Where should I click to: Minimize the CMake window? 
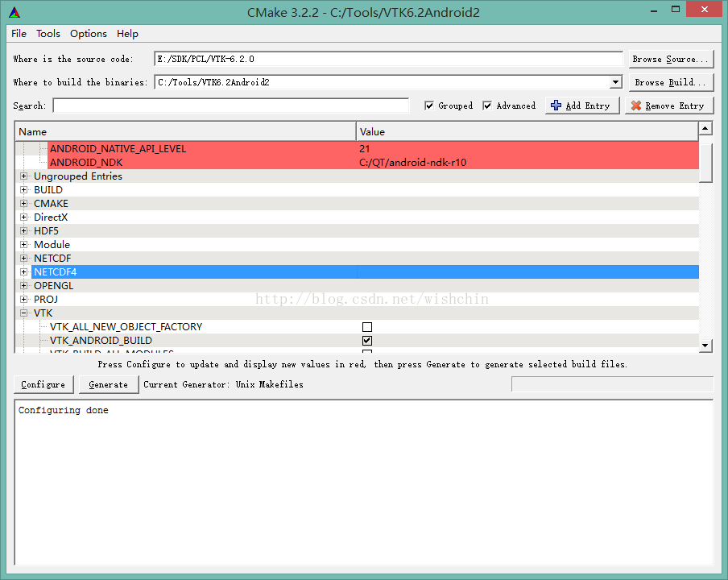tap(654, 10)
